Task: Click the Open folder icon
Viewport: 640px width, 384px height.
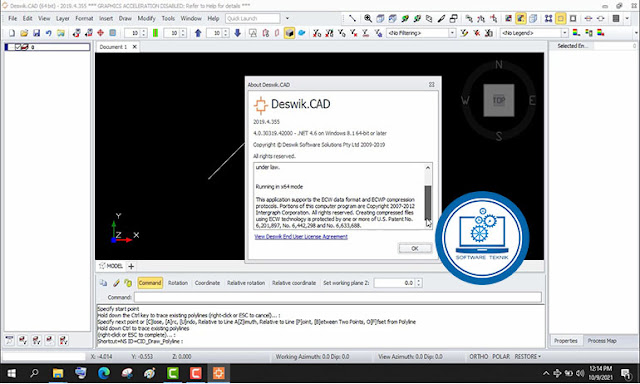Action: [x=24, y=33]
